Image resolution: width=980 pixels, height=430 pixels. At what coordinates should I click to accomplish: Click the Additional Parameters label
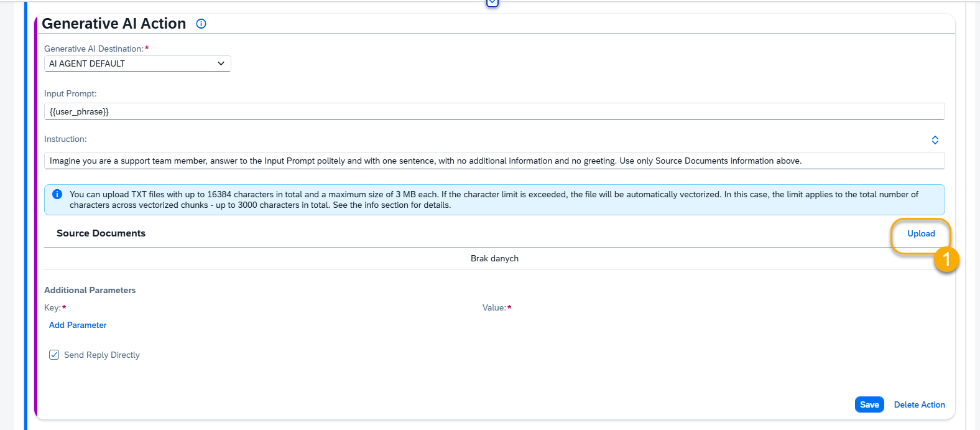point(90,290)
